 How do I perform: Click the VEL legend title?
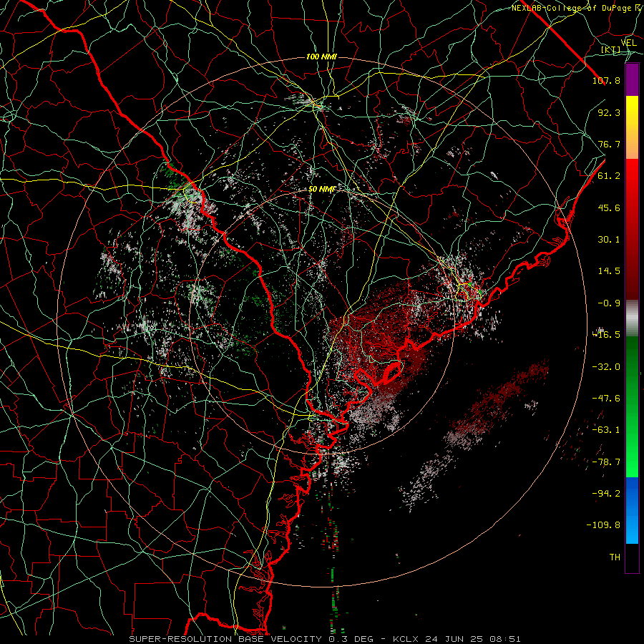tap(629, 43)
